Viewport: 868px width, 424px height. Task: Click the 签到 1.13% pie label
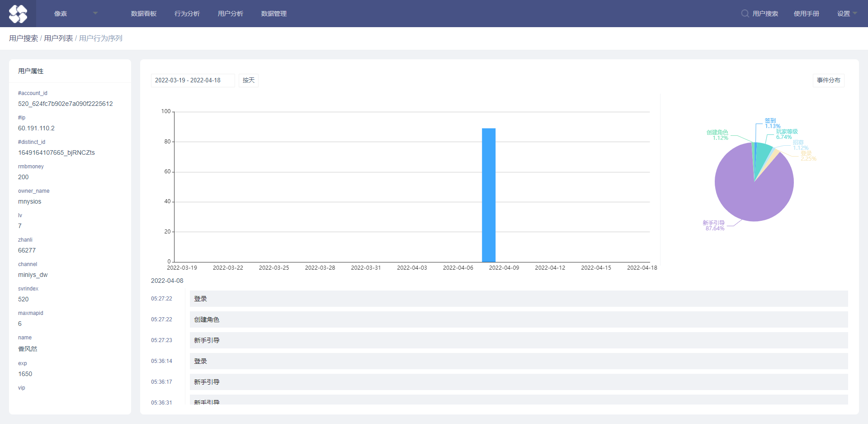pyautogui.click(x=772, y=124)
